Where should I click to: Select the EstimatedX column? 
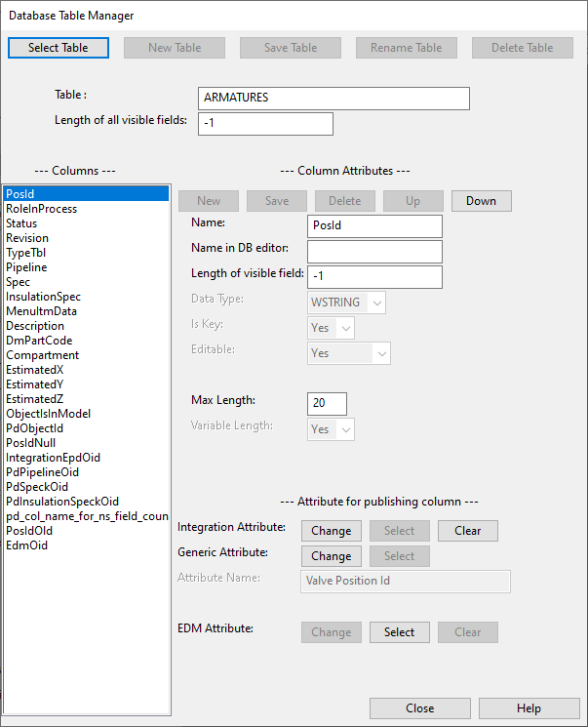36,370
